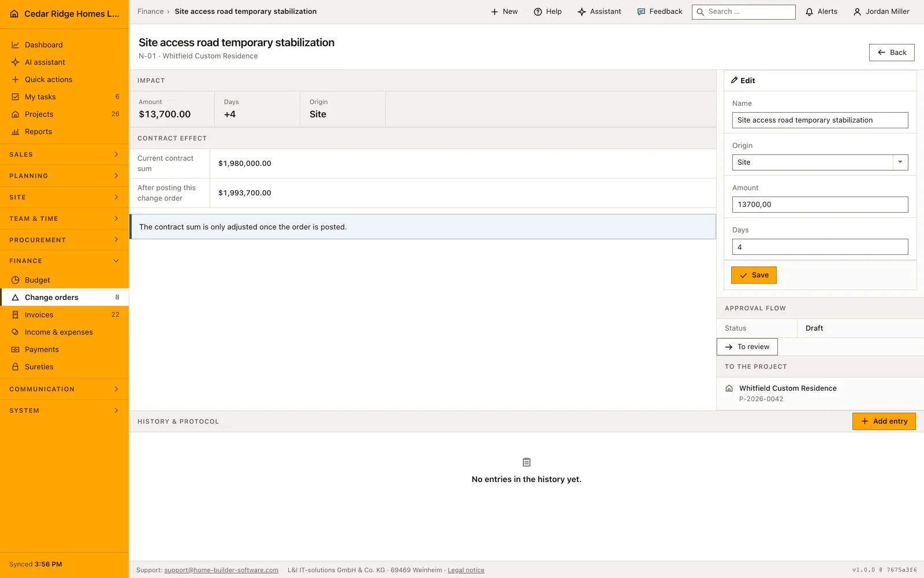Open the Origin dropdown arrow

900,162
